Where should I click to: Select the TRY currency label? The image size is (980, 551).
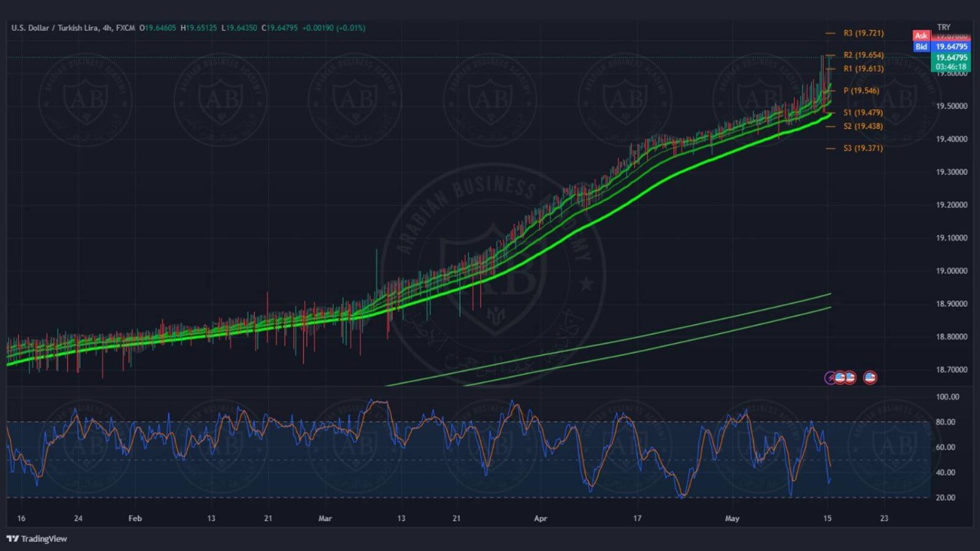click(x=943, y=27)
